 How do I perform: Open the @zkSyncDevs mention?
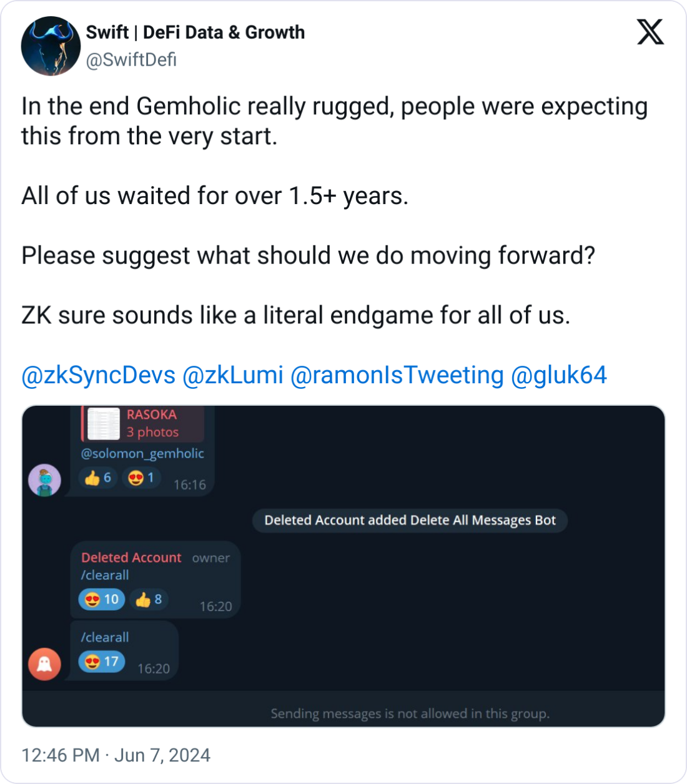[99, 375]
